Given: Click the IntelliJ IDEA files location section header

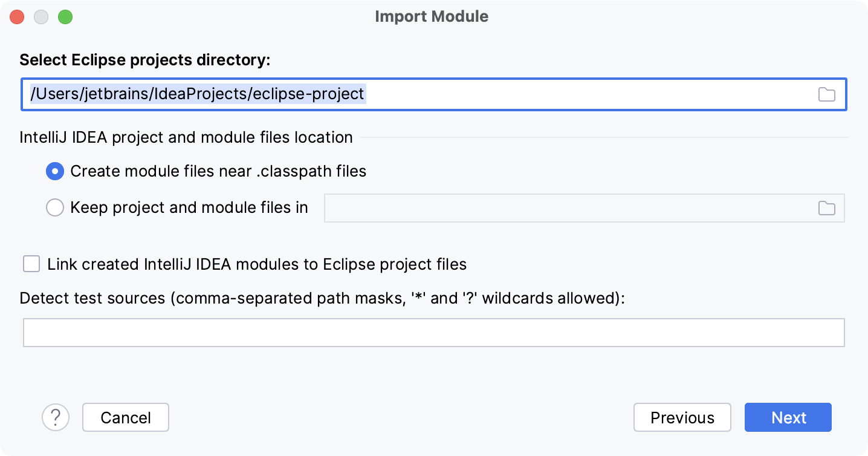Looking at the screenshot, I should coord(186,137).
